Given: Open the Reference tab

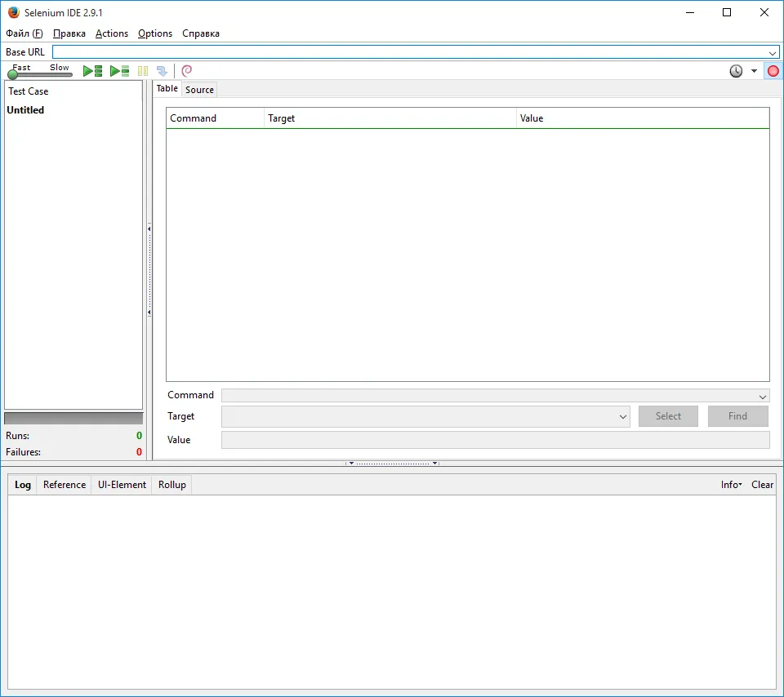Looking at the screenshot, I should (65, 485).
